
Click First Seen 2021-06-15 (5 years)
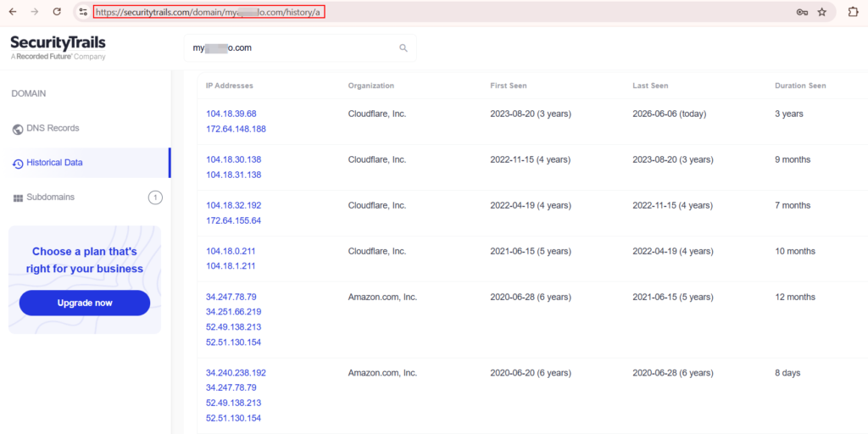coord(531,251)
